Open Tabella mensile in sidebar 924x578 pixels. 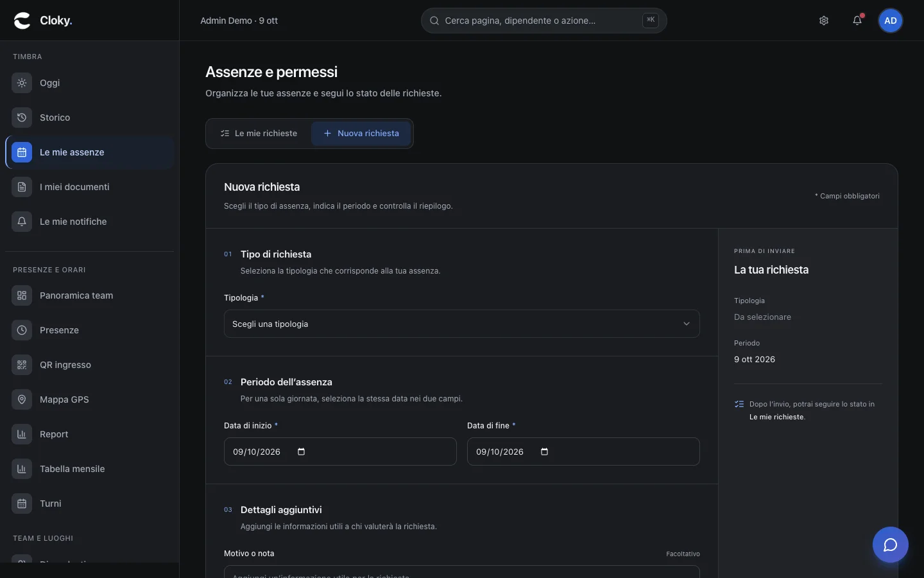[90, 469]
